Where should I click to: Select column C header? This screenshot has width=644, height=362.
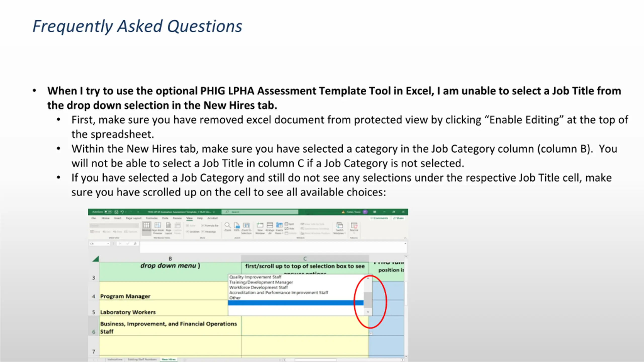point(305,259)
